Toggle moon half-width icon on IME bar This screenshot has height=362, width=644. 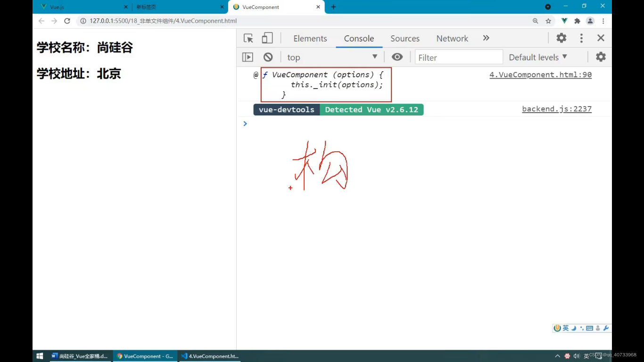pos(574,328)
